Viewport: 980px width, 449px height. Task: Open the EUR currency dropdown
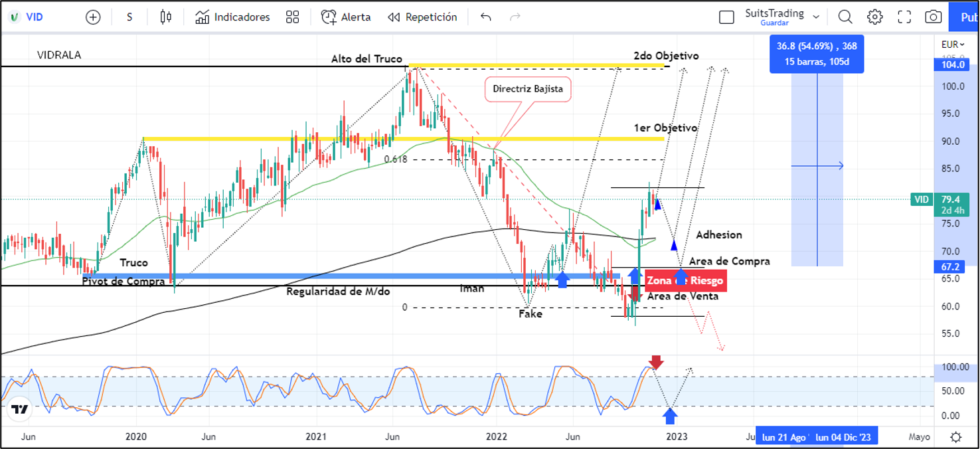click(953, 45)
